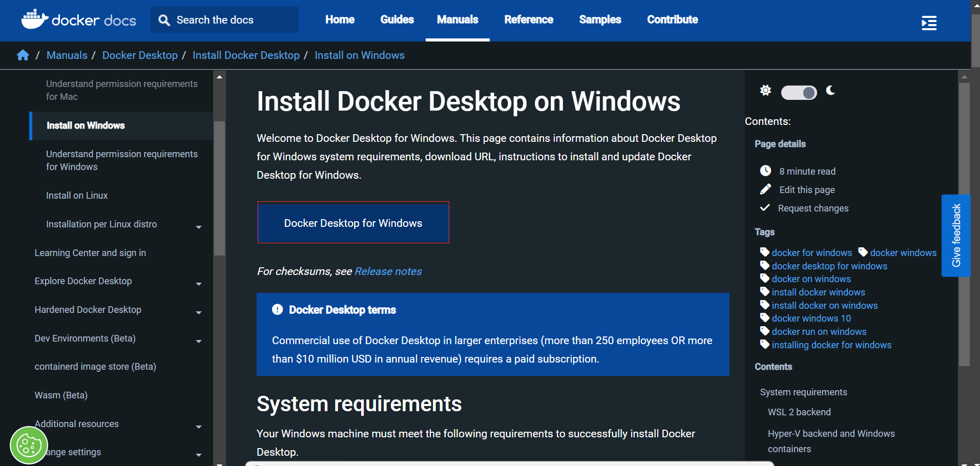Click the magnifier icon in the search bar
The height and width of the screenshot is (466, 980).
coord(164,20)
